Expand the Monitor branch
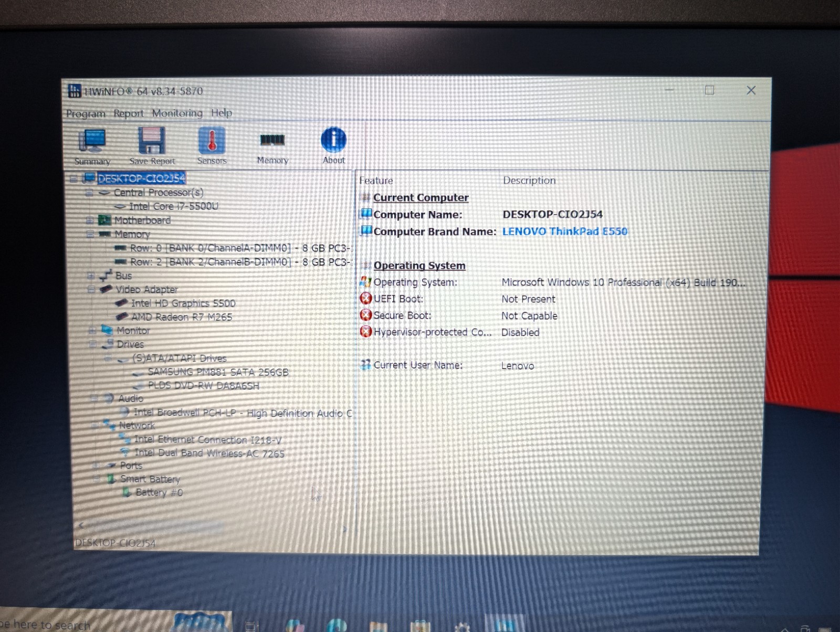 point(92,331)
